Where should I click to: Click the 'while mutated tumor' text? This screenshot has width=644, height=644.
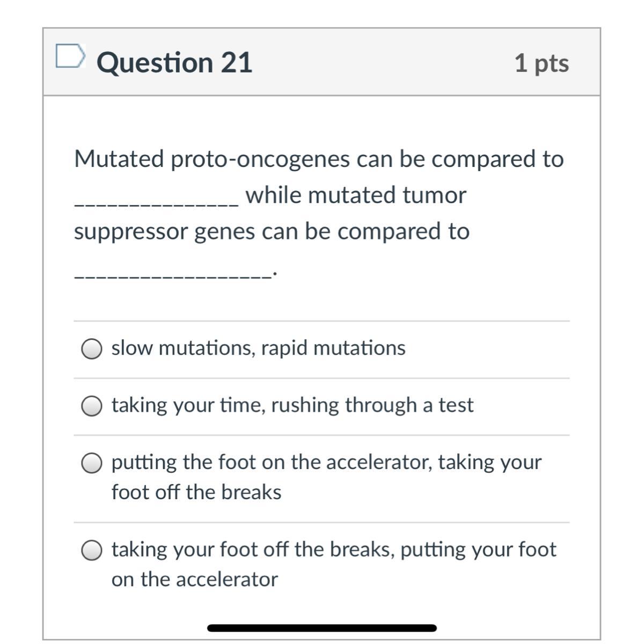tap(356, 195)
